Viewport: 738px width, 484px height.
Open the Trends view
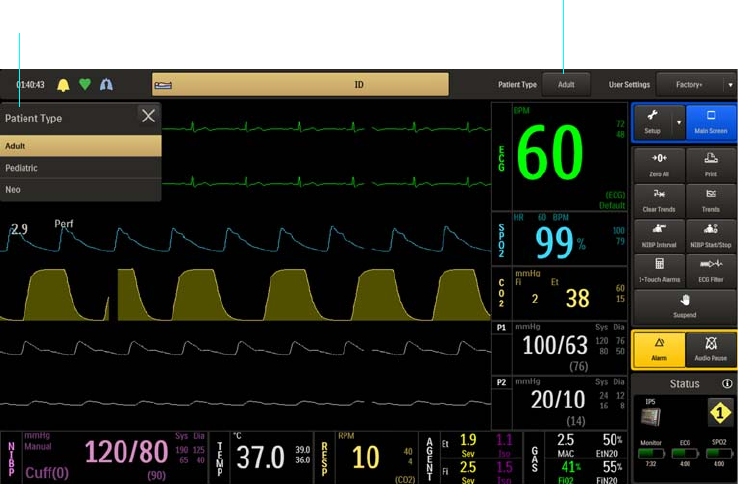click(x=711, y=201)
